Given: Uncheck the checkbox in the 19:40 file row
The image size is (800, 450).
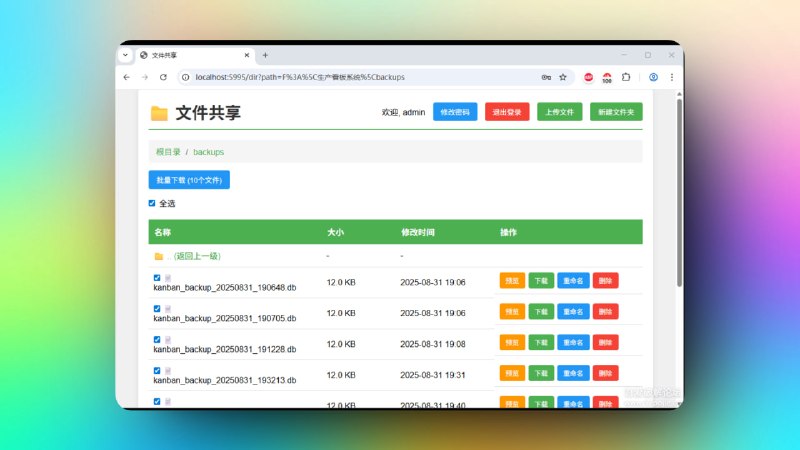Looking at the screenshot, I should pyautogui.click(x=157, y=402).
